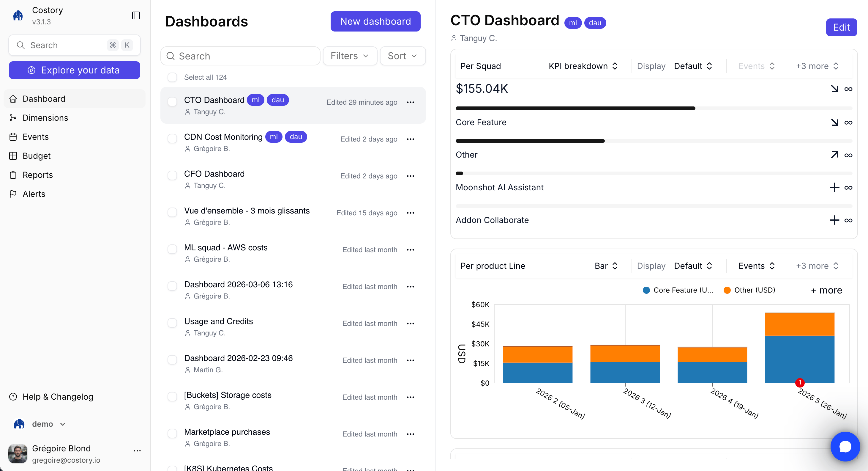Open the KPI breakdown chart type dropdown

tap(583, 66)
